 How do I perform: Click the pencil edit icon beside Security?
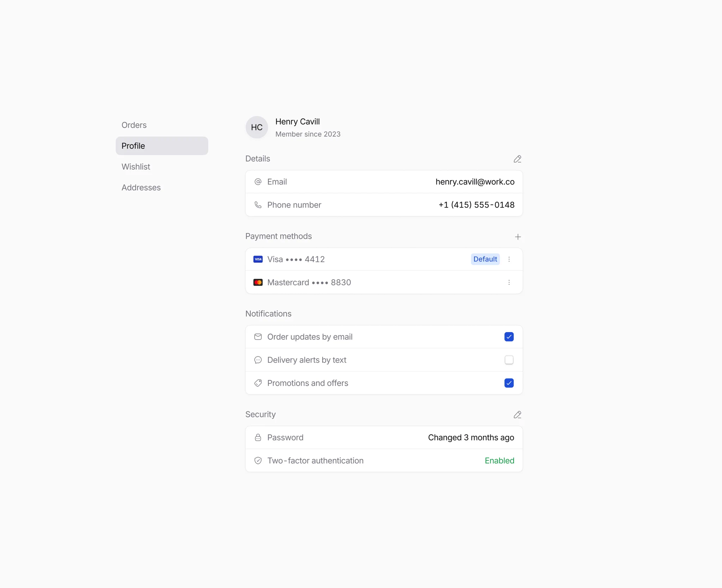click(517, 415)
